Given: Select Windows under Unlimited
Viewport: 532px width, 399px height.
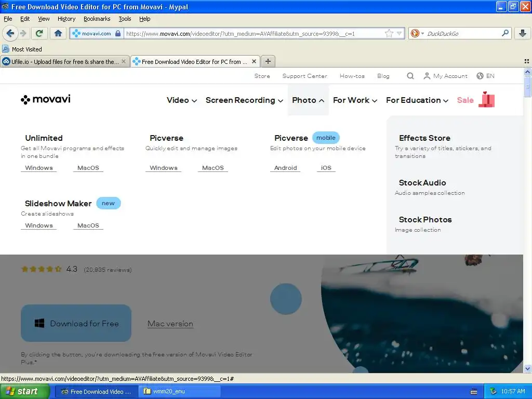Looking at the screenshot, I should [39, 168].
